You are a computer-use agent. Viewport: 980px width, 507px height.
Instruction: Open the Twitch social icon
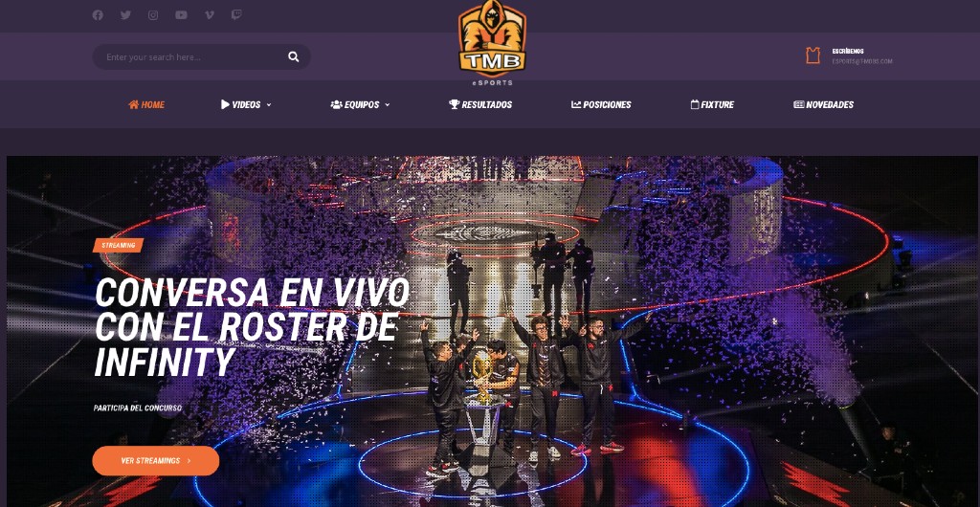pyautogui.click(x=236, y=15)
